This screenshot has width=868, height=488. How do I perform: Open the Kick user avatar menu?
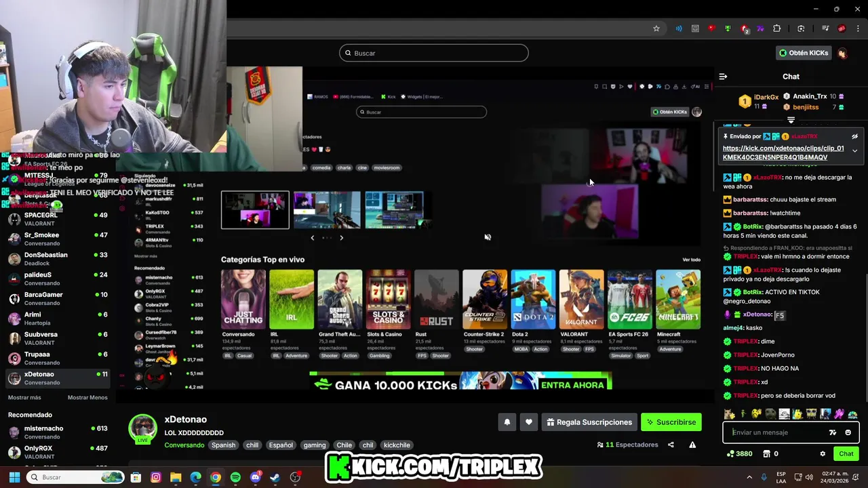coord(842,53)
